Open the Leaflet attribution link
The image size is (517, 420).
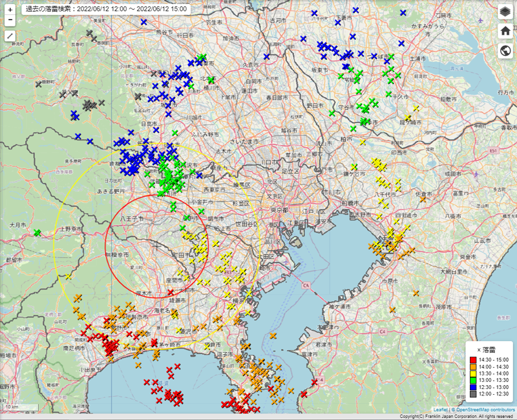[440, 410]
